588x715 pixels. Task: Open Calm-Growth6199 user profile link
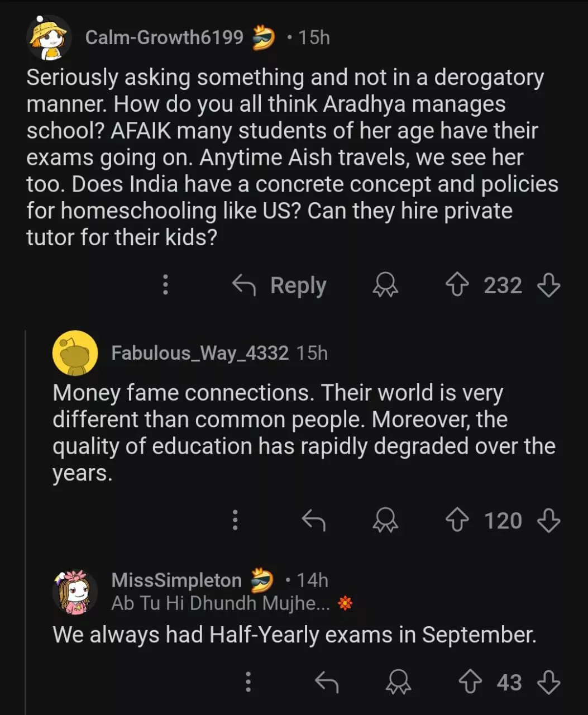164,37
